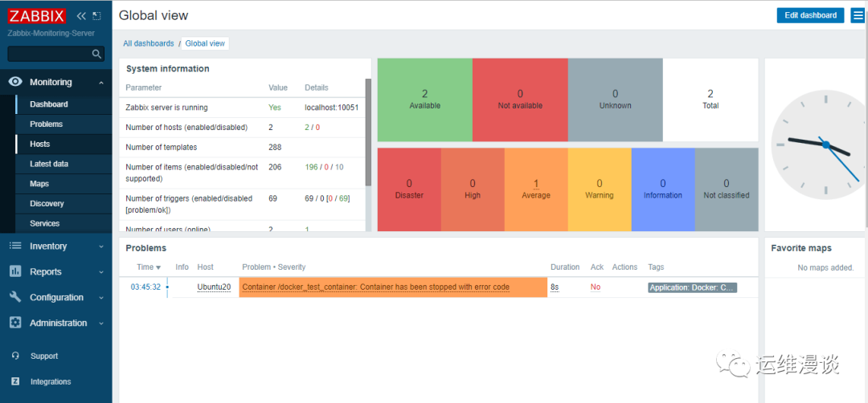Open the Integrations link
This screenshot has height=403, width=868.
point(51,381)
